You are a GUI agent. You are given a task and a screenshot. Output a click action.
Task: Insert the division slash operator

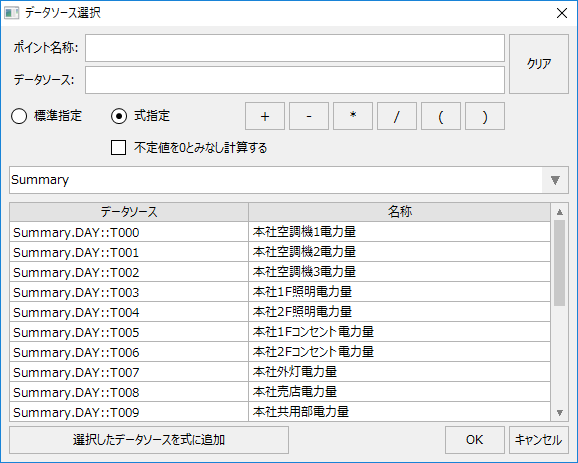[397, 116]
